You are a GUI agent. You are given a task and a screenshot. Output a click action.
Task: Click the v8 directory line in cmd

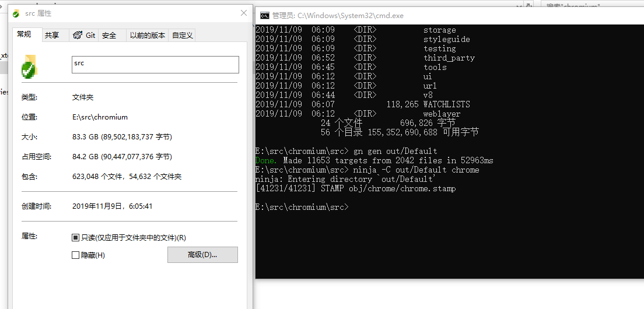pyautogui.click(x=344, y=95)
